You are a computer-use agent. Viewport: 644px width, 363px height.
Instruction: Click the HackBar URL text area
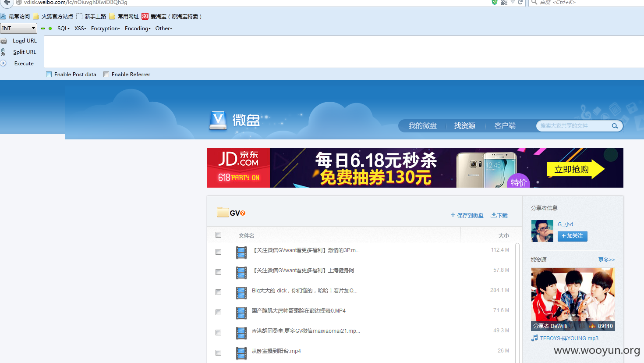[344, 52]
